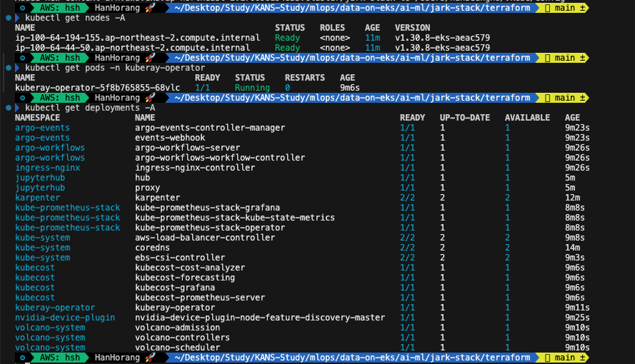The height and width of the screenshot is (364, 635).
Task: Select ebs-csi-controller deployment name
Action: click(180, 258)
